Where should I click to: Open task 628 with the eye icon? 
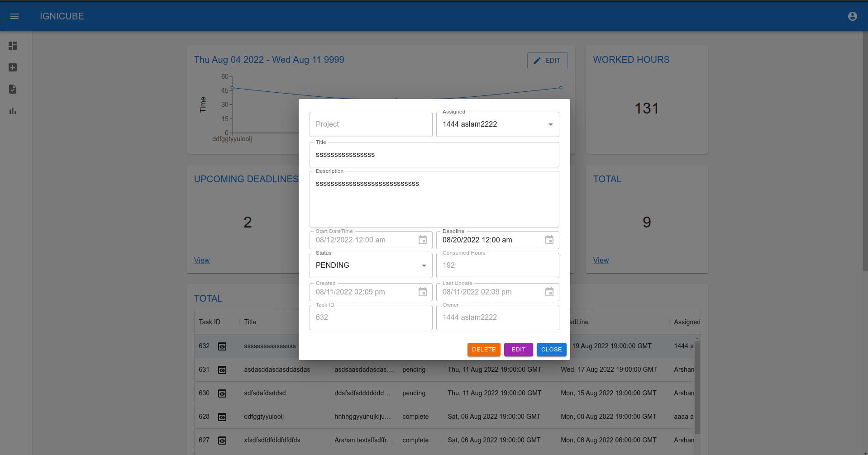[x=222, y=417]
